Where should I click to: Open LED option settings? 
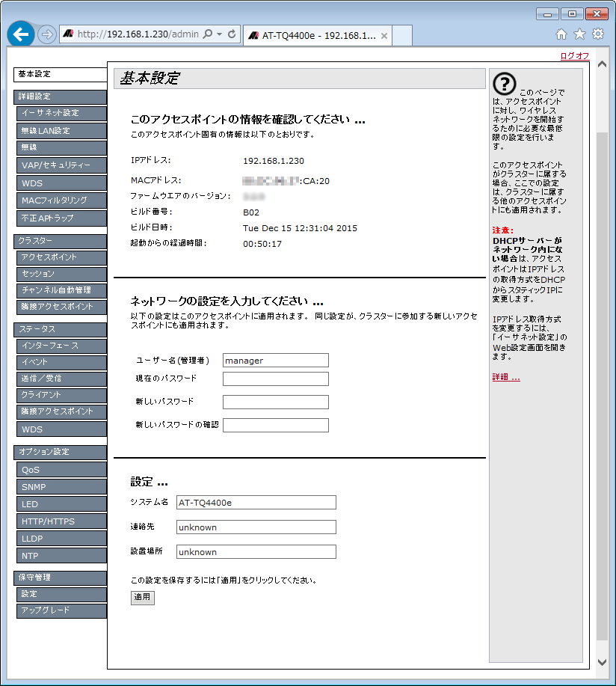point(61,503)
